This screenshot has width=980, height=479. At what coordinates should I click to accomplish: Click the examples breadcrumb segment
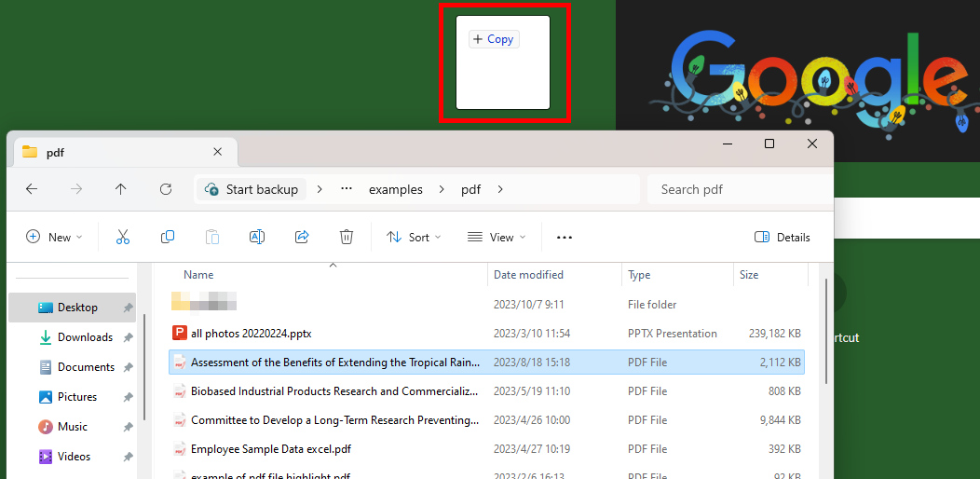point(396,189)
